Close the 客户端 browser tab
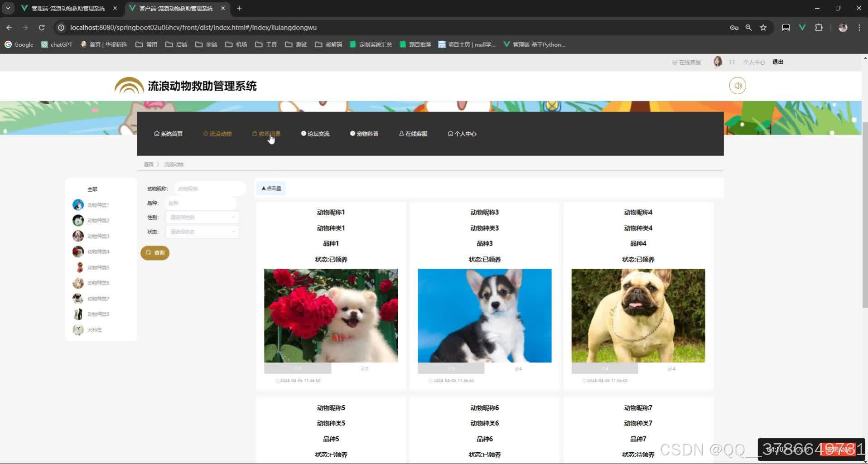 point(223,8)
